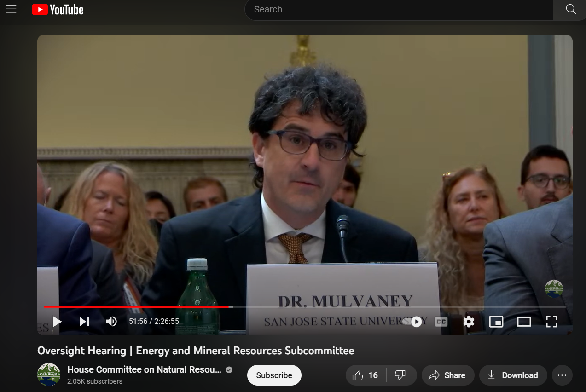Go to YouTube home via logo
This screenshot has height=392, width=586.
coord(58,9)
